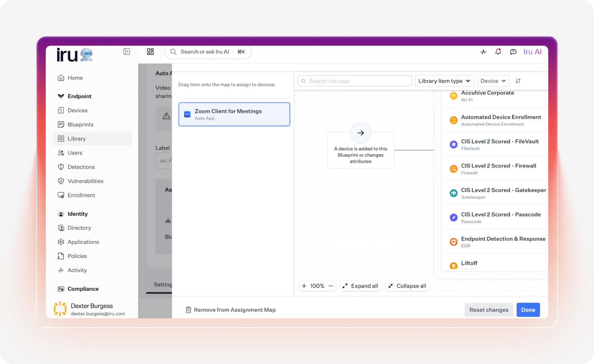
Task: Click the Dexter Burgess avatar icon
Action: tap(60, 309)
